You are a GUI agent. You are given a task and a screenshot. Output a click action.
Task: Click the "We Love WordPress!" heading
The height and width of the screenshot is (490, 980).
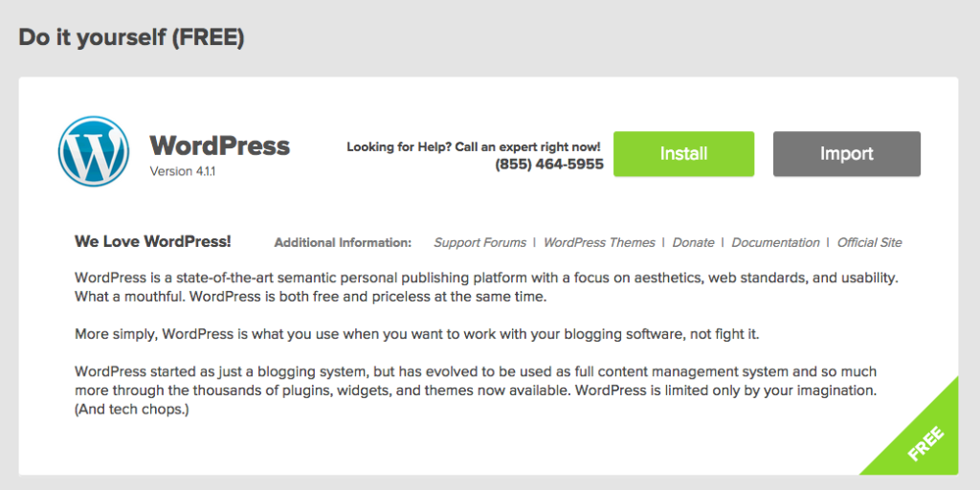point(153,241)
